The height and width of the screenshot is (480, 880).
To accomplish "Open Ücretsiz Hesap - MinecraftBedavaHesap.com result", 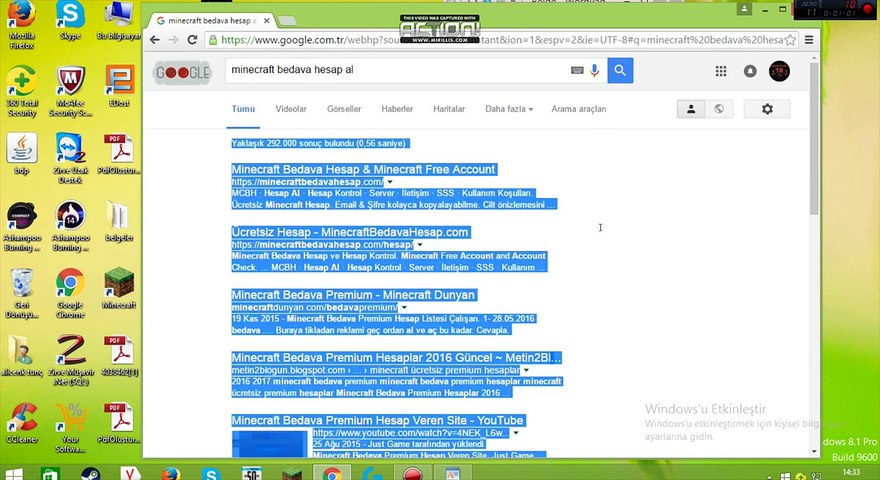I will point(350,232).
